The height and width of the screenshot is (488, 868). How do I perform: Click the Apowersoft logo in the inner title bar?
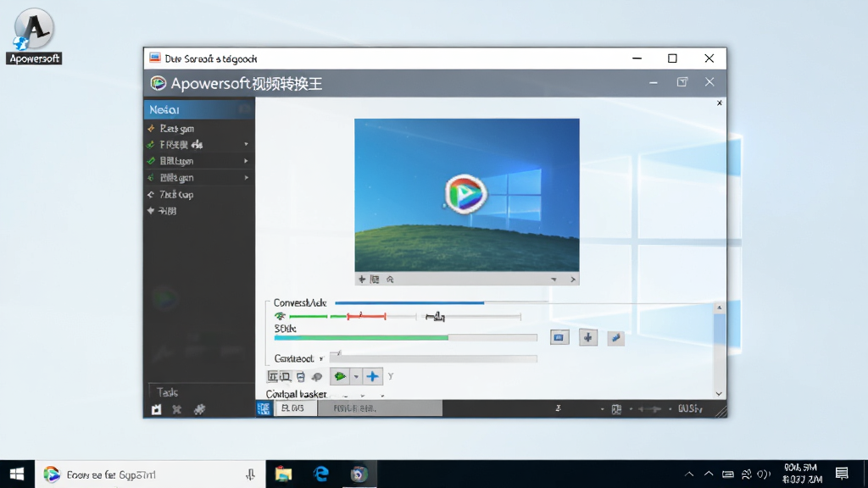(x=159, y=83)
